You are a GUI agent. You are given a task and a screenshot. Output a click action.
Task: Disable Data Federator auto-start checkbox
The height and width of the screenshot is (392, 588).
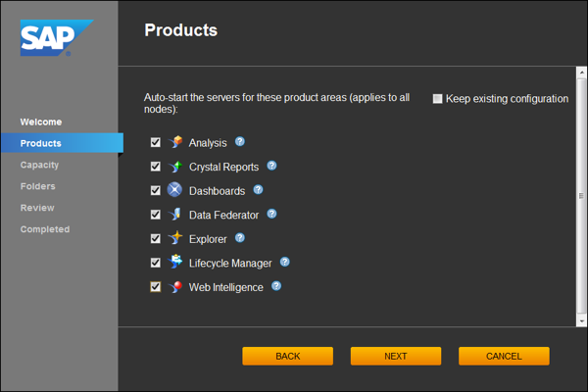click(156, 215)
